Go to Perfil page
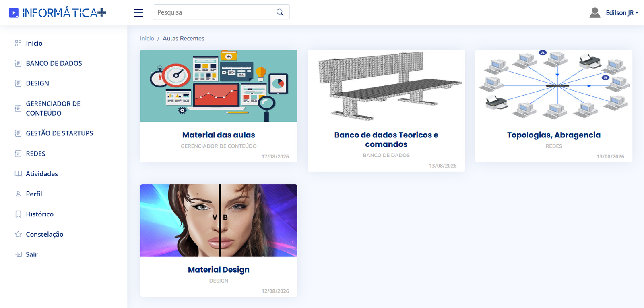This screenshot has height=308, width=644. point(34,194)
